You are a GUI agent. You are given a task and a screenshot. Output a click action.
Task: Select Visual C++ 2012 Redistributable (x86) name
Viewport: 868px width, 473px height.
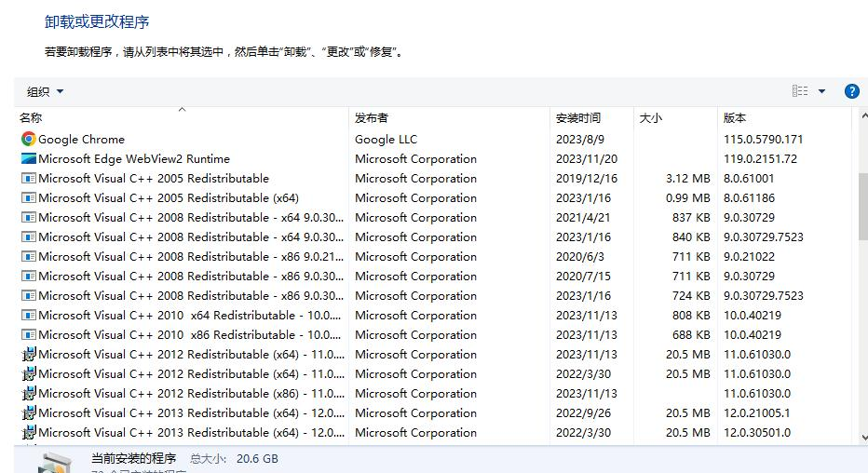pyautogui.click(x=191, y=393)
